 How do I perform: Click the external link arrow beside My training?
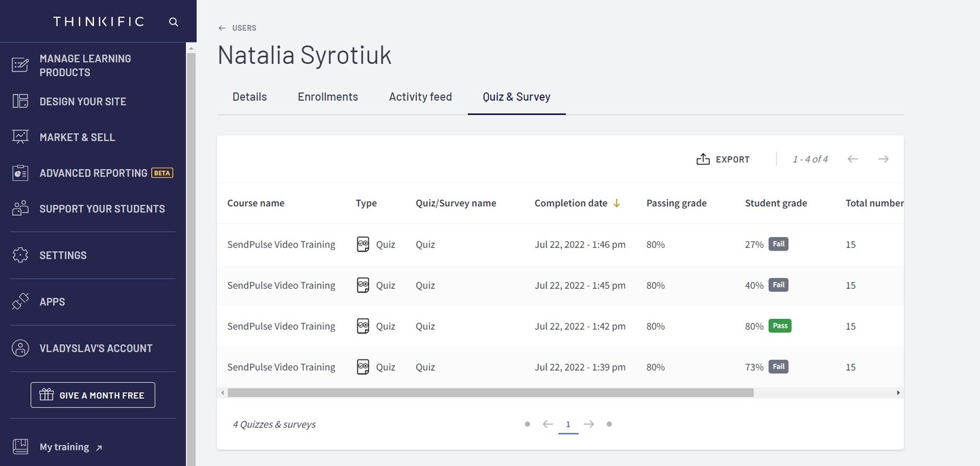[x=99, y=448]
